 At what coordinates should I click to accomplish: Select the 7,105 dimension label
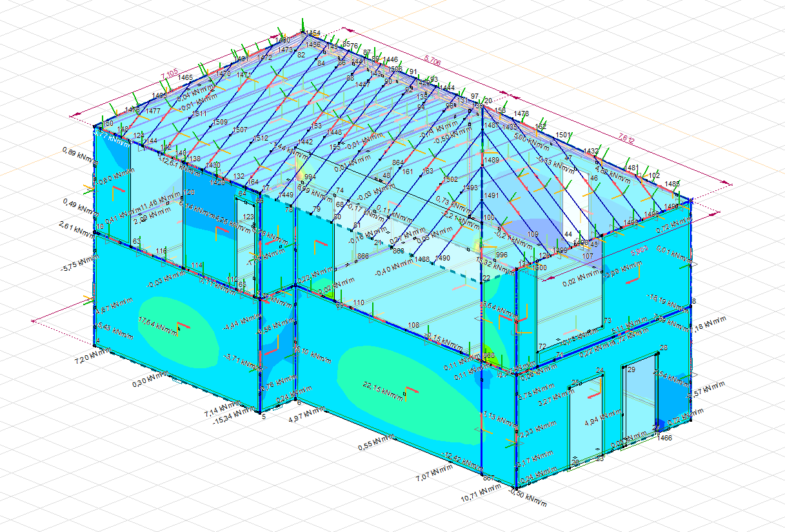pos(168,74)
